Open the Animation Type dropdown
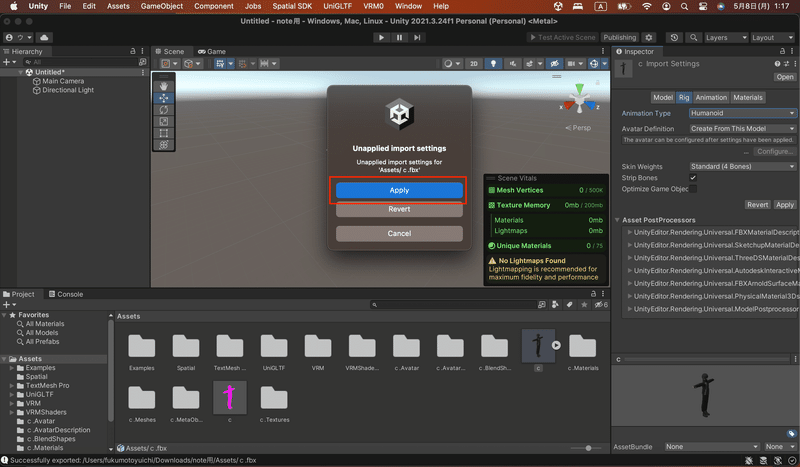This screenshot has width=800, height=467. tap(742, 113)
